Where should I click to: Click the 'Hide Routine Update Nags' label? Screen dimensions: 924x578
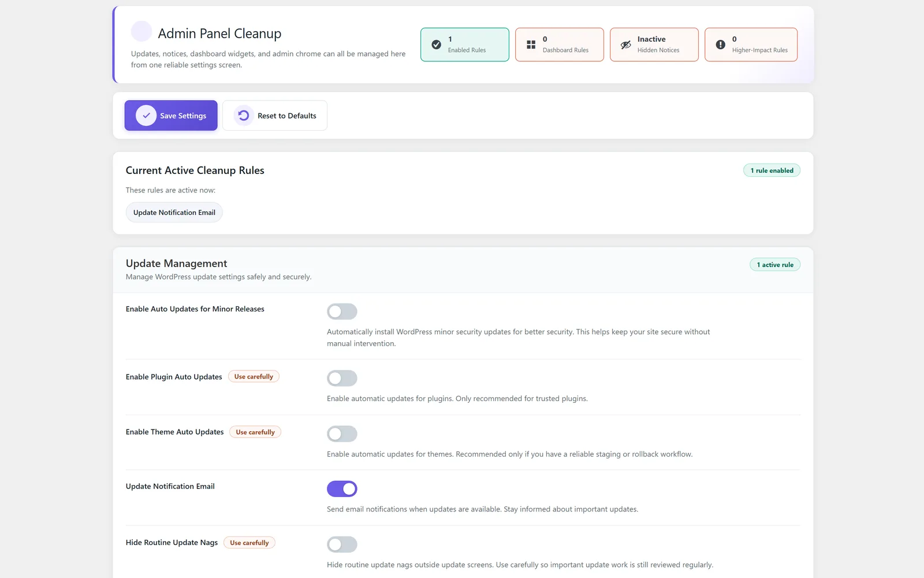tap(172, 543)
